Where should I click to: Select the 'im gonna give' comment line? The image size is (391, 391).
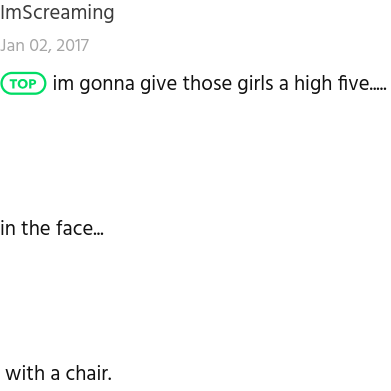point(220,83)
